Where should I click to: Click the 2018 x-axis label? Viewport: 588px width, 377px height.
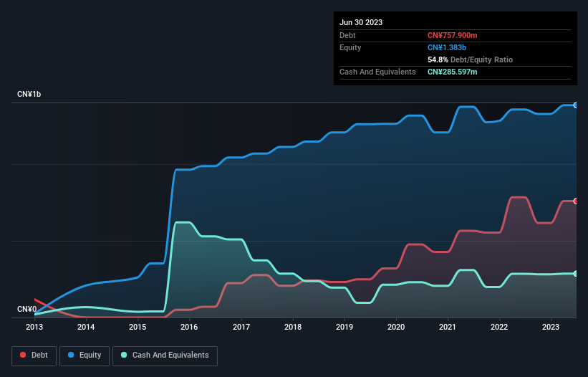pyautogui.click(x=293, y=327)
